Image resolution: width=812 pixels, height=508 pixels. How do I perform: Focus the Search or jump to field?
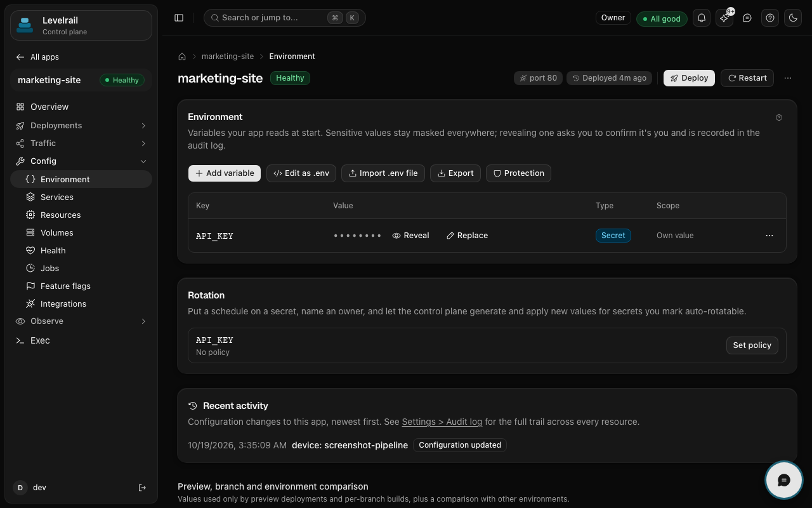(285, 18)
